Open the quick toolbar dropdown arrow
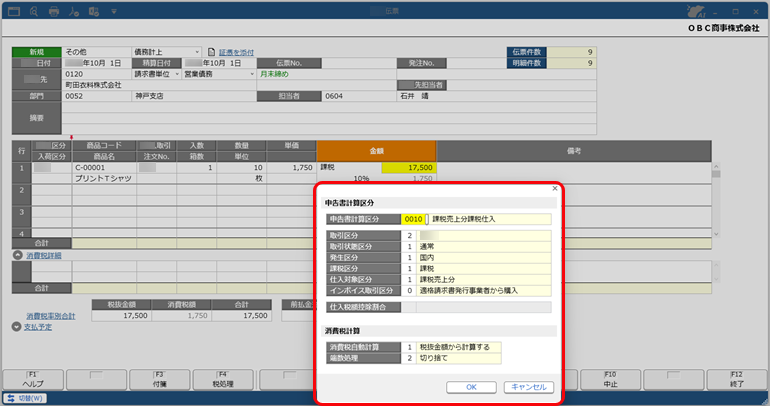Screen dimensions: 770x406 click(x=113, y=11)
